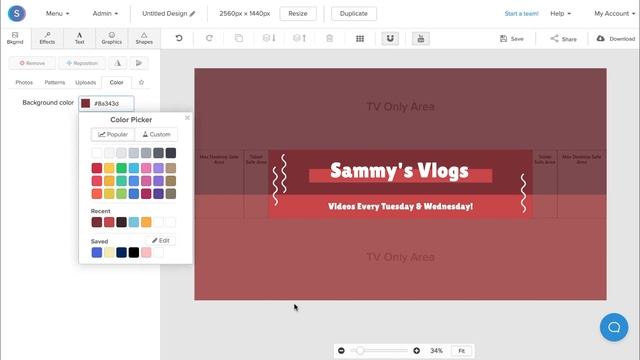This screenshot has width=640, height=360.
Task: Select the Videos Every Tuesday & Wednesday text
Action: click(x=400, y=206)
